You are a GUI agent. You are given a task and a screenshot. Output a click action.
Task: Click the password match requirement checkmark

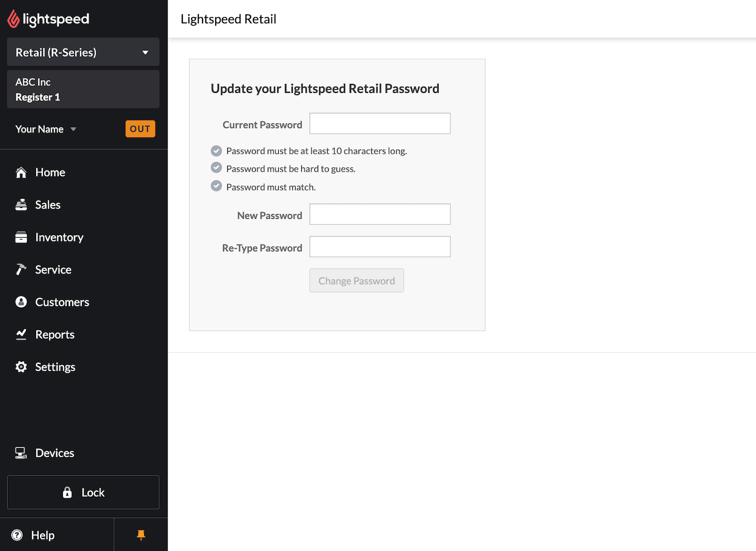click(x=216, y=186)
